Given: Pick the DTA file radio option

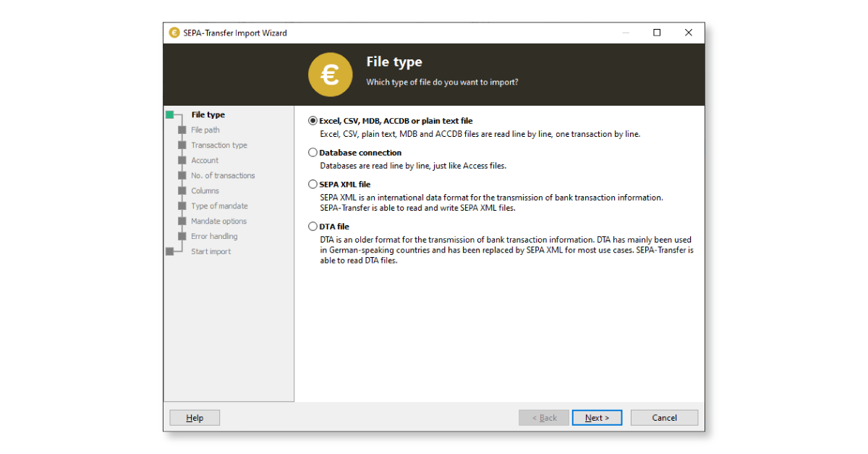Looking at the screenshot, I should 313,227.
